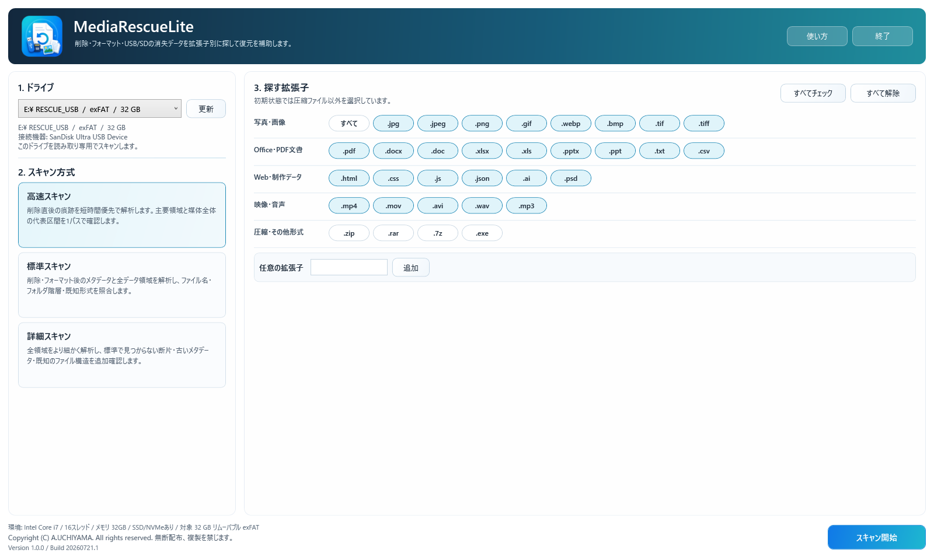
Task: Click the 追加 add extension button
Action: [411, 268]
